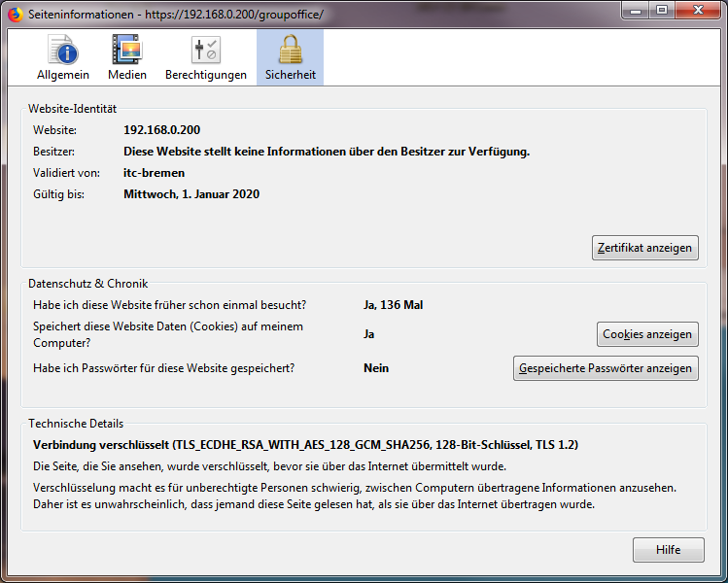Open the Berechtigungen slider icon tab
Viewport: 728px width, 583px height.
click(x=206, y=50)
